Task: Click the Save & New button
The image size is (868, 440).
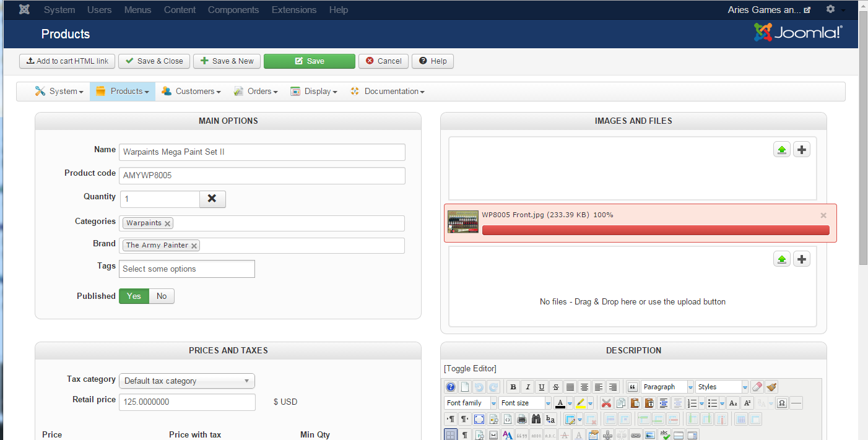Action: (x=227, y=61)
